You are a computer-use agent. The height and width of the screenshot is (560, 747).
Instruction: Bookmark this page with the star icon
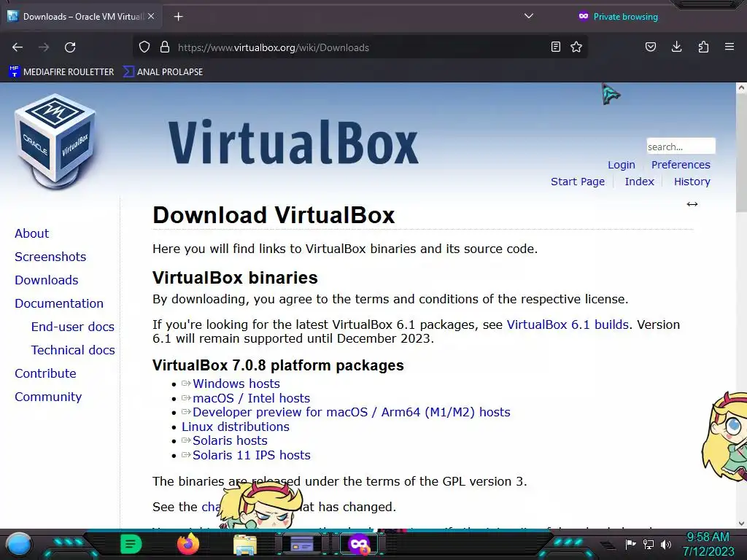coord(576,47)
